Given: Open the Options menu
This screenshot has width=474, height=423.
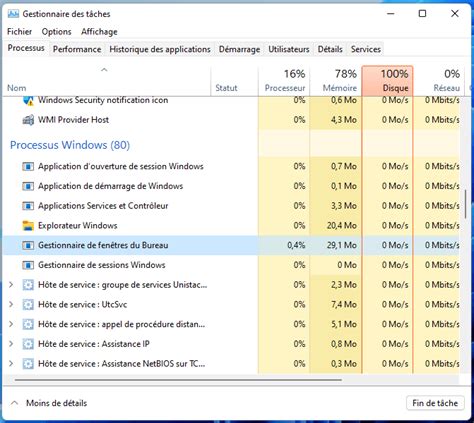Looking at the screenshot, I should pos(56,32).
